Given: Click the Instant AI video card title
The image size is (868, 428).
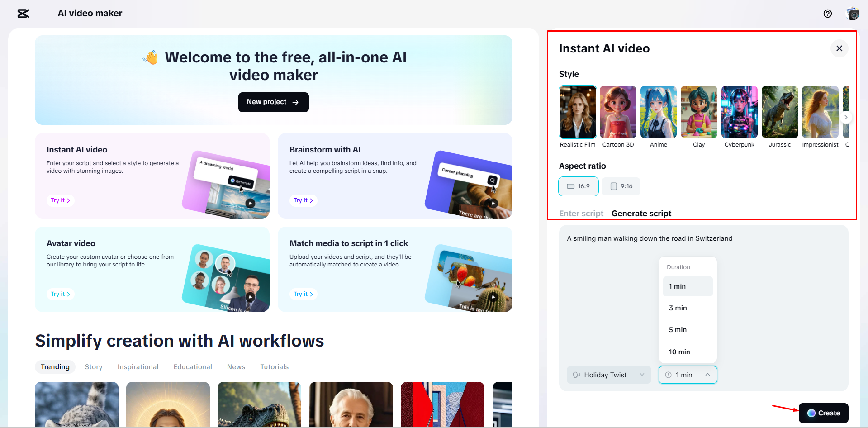Looking at the screenshot, I should 77,150.
